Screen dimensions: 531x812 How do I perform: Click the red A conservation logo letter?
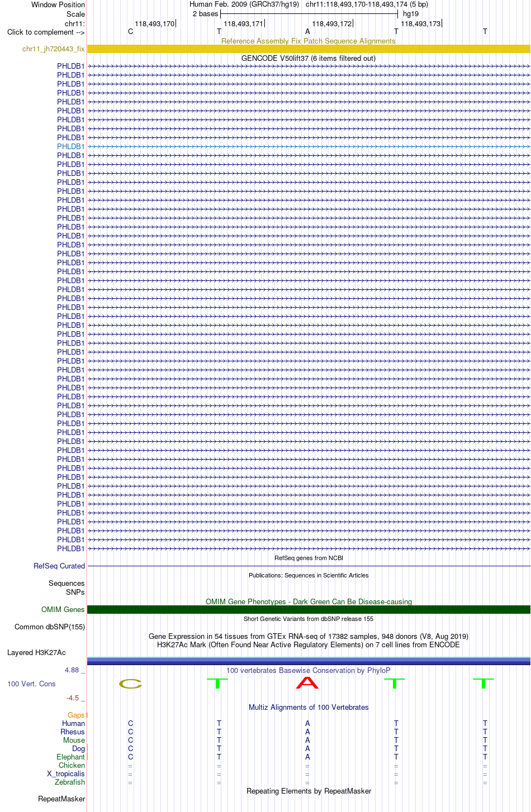(307, 682)
